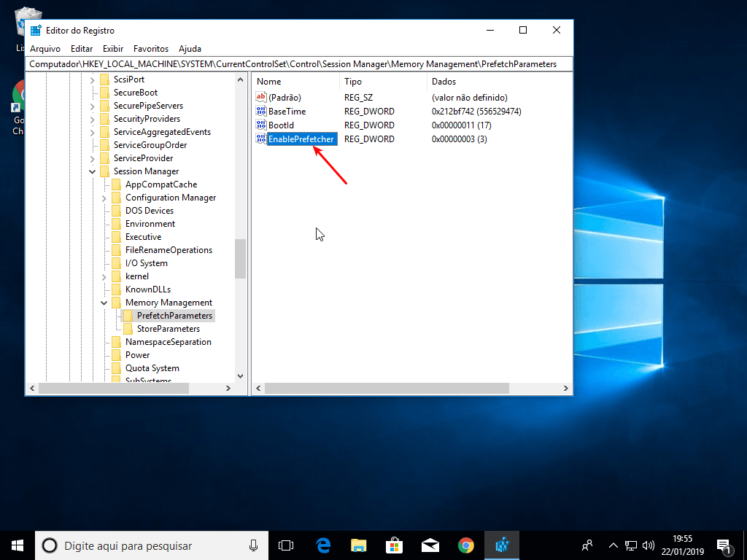Click the microphone icon in the search bar
Viewport: 747px width, 560px height.
253,545
